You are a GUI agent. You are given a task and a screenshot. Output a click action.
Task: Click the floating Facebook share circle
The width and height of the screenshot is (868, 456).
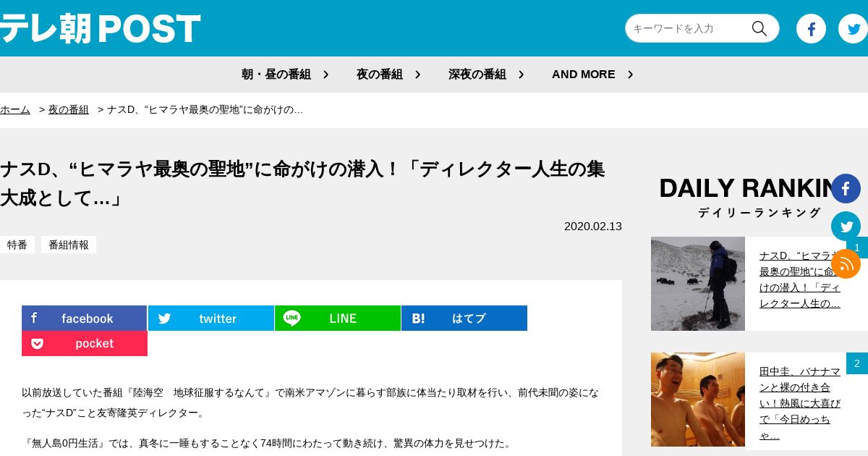tap(846, 188)
